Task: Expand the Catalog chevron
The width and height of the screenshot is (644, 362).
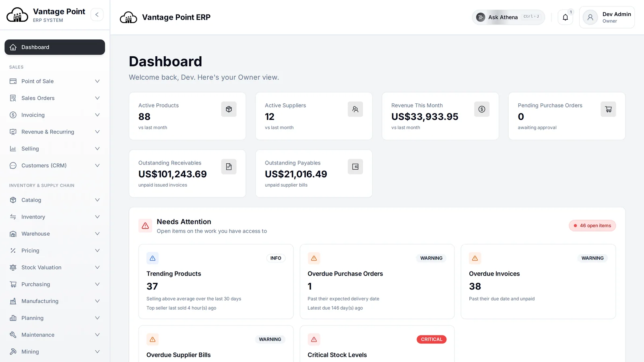Action: coord(97,200)
